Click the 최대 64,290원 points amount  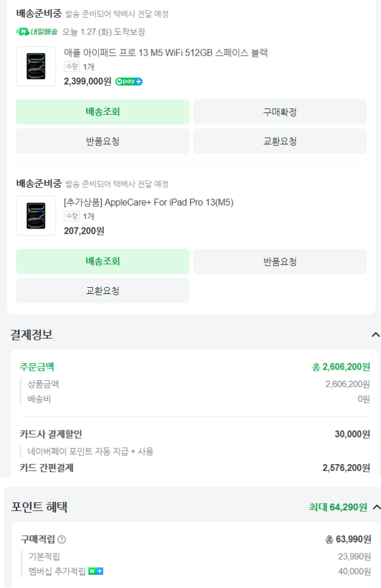(x=338, y=507)
